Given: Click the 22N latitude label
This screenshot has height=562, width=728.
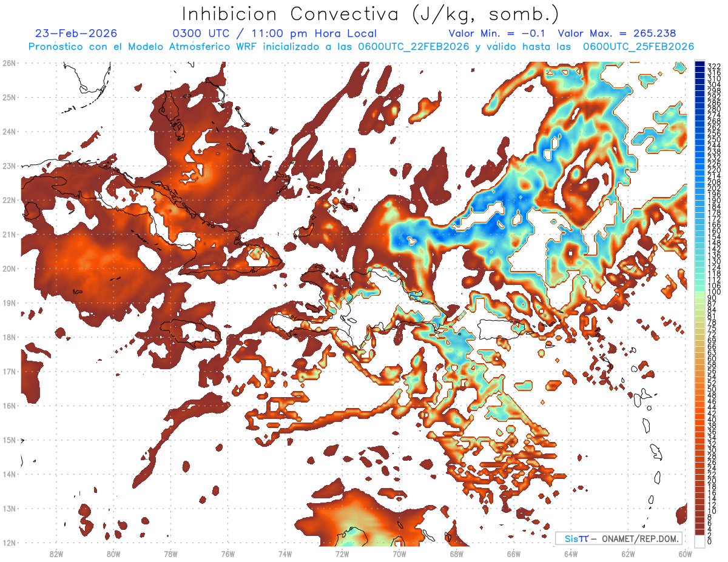Looking at the screenshot, I should (x=8, y=200).
